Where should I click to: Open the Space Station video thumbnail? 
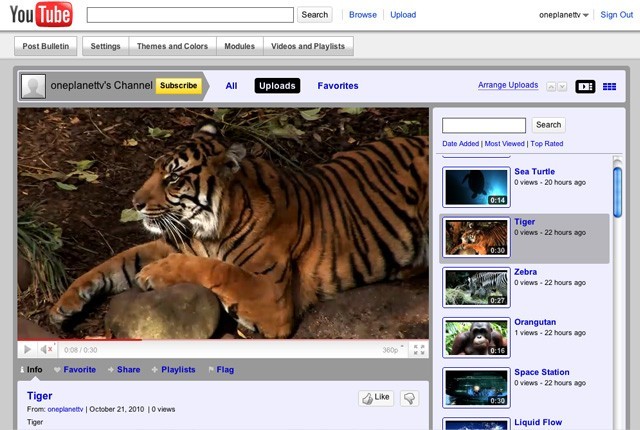pos(476,388)
